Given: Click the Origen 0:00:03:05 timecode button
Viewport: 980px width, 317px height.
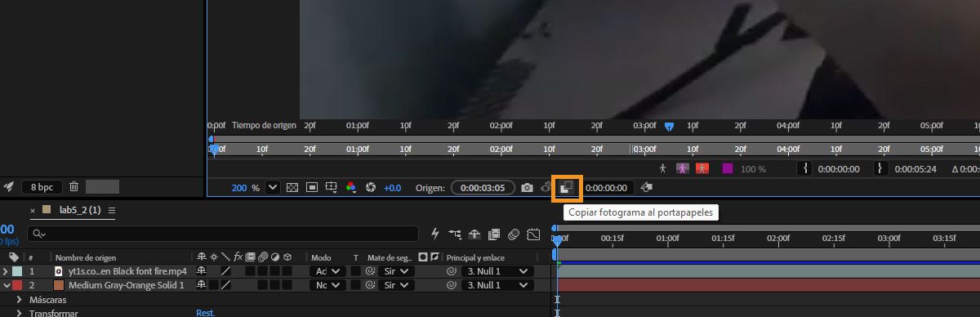Looking at the screenshot, I should pos(483,188).
